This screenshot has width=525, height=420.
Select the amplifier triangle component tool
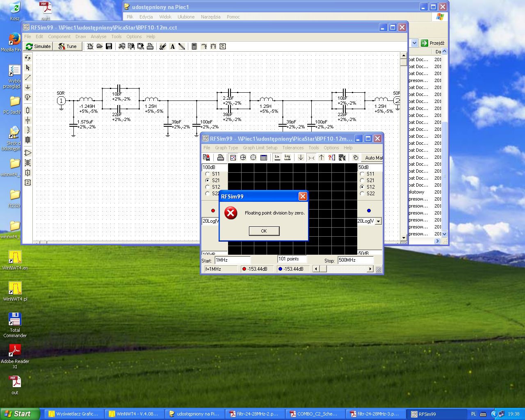(27, 153)
